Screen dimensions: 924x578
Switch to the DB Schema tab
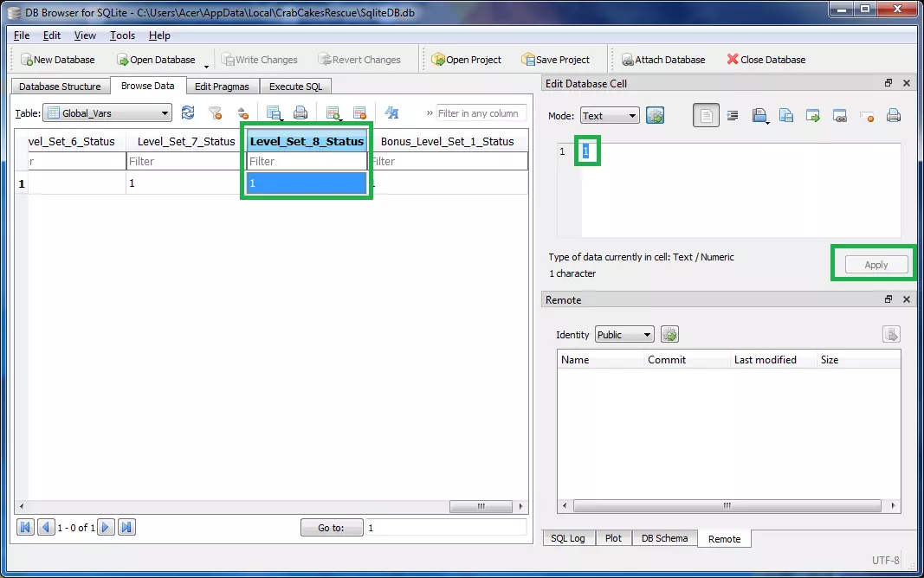(x=664, y=538)
